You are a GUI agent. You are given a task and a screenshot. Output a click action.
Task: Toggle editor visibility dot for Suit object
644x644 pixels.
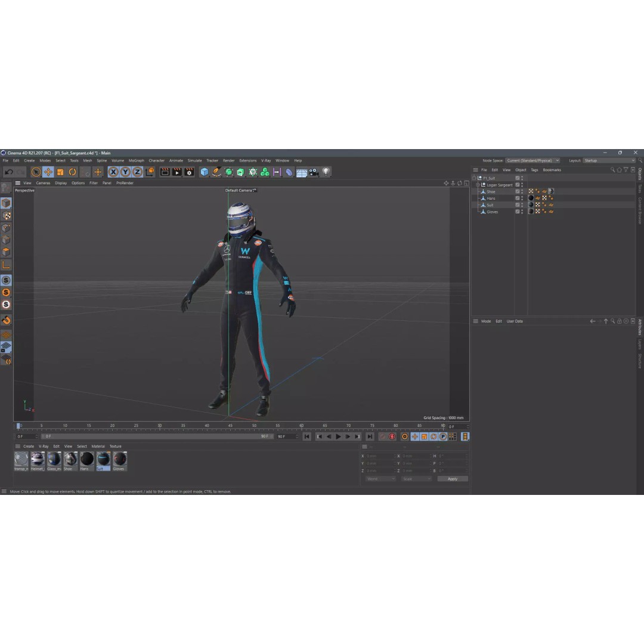click(522, 203)
